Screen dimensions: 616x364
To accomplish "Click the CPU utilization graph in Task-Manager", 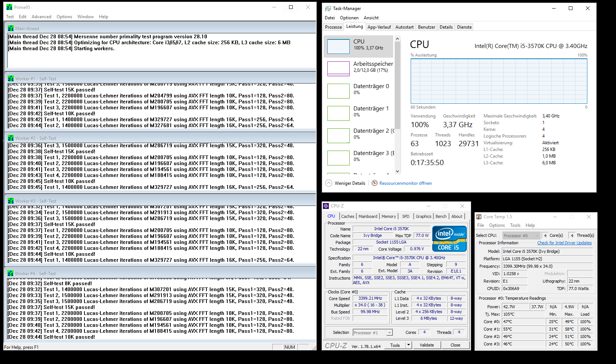I will click(499, 81).
